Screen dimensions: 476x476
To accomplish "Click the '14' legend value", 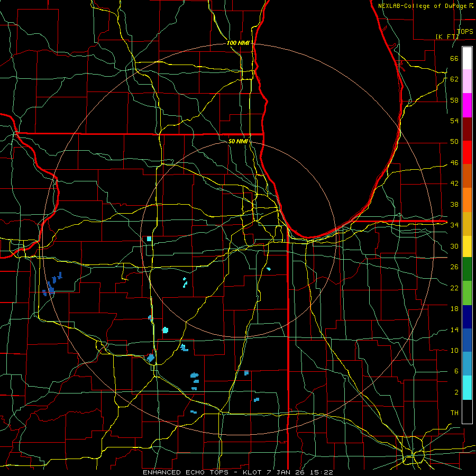I will point(454,329).
